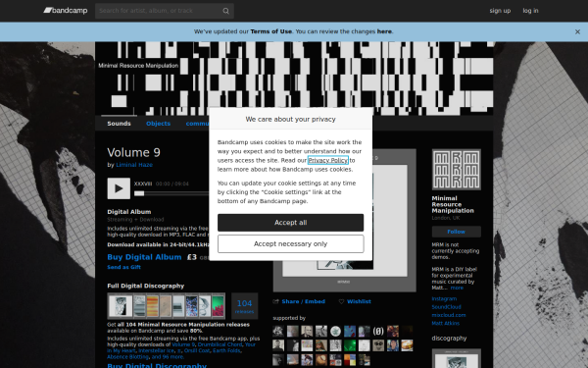Click 'Full Digital Discography' heading
Screen dimensions: 588x368
pyautogui.click(x=145, y=286)
